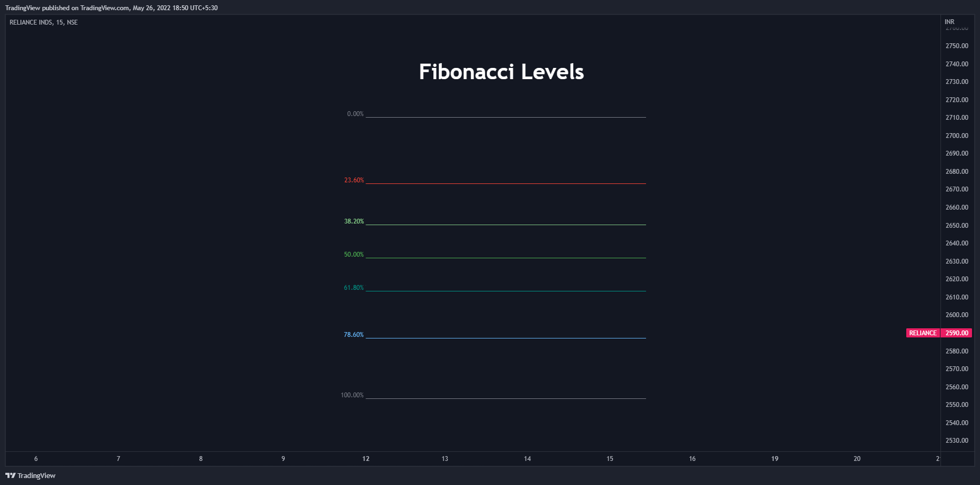The height and width of the screenshot is (485, 980).
Task: Click the 2550.00 price axis value
Action: click(x=957, y=405)
